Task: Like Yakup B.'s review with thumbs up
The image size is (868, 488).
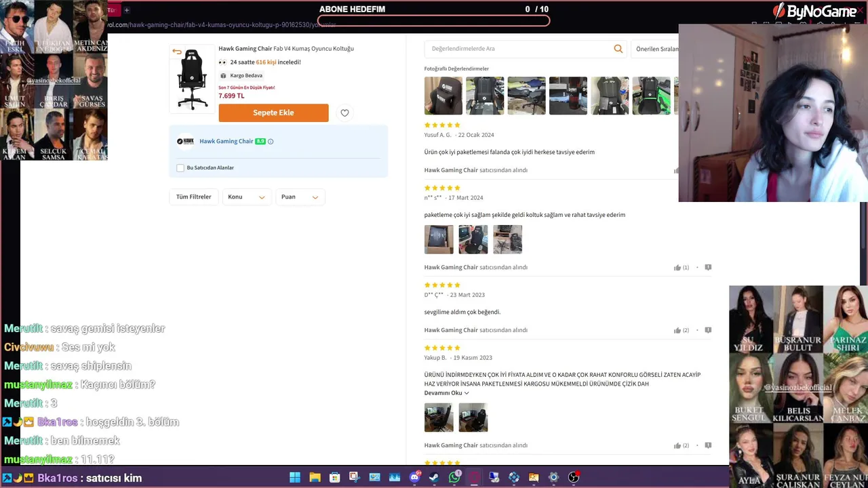Action: (677, 446)
